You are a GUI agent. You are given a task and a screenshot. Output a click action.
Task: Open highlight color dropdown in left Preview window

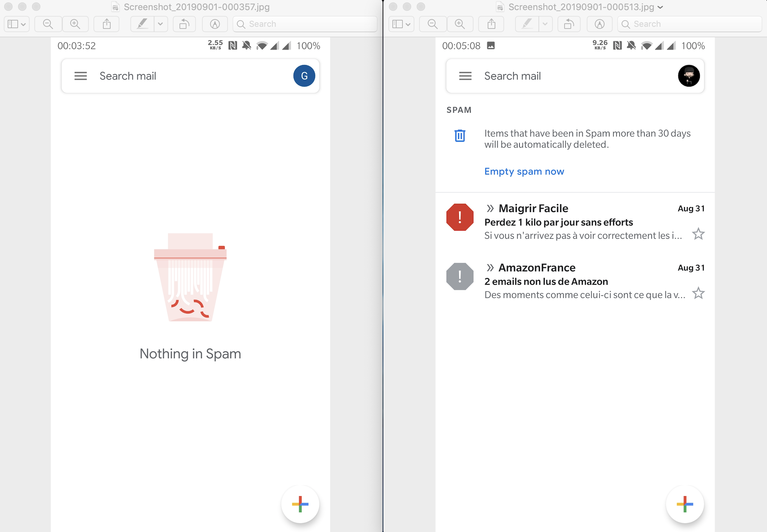(160, 24)
